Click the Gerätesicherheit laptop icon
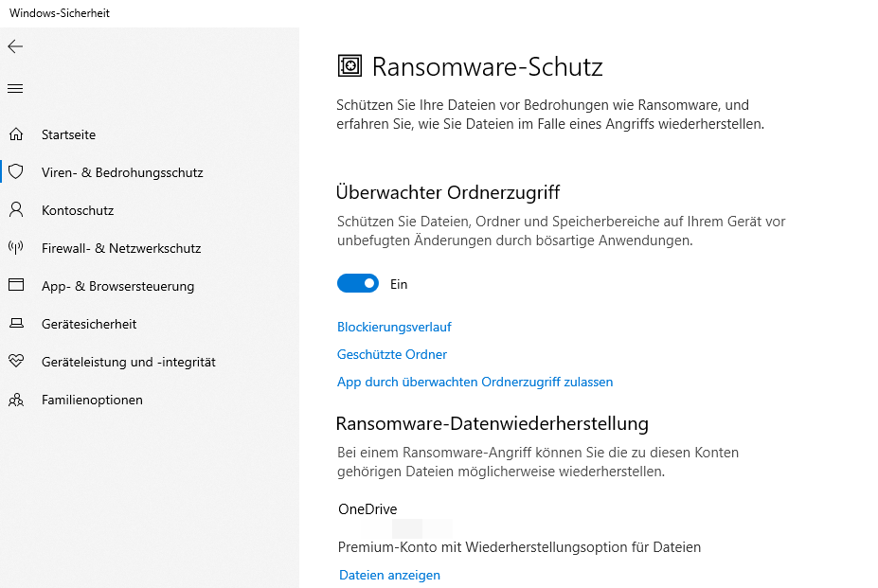Viewport: 878px width, 588px height. (x=16, y=324)
